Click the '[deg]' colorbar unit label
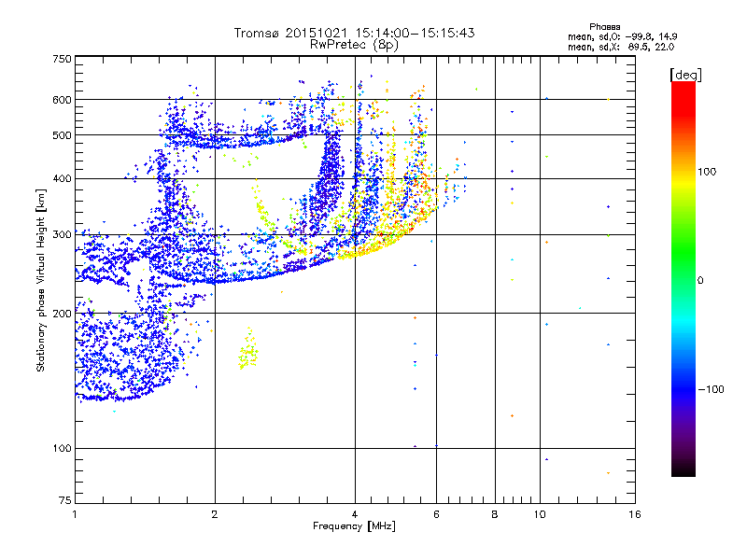 pyautogui.click(x=685, y=75)
